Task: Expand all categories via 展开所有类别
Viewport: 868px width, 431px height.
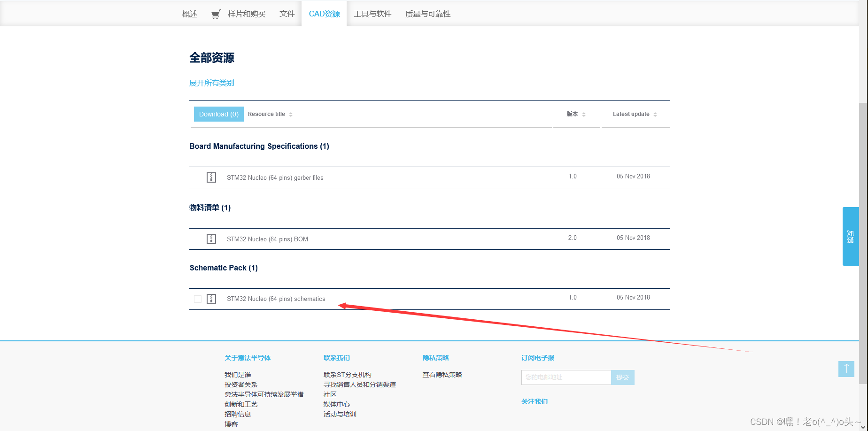Action: point(211,83)
